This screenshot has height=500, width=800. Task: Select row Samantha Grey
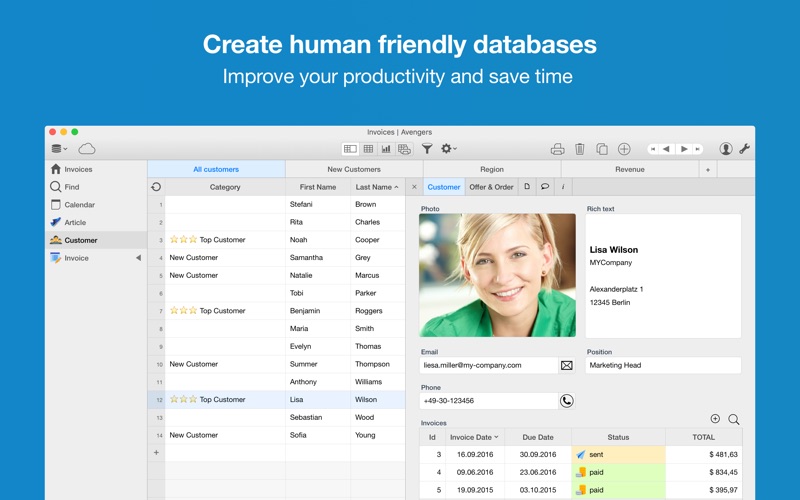pyautogui.click(x=277, y=258)
